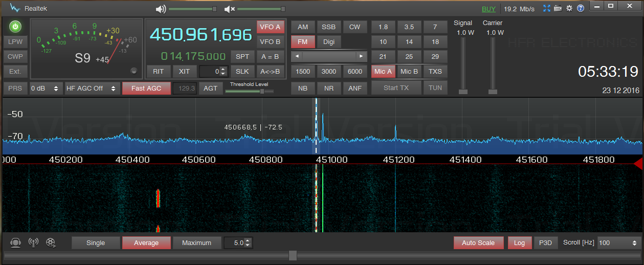The image size is (644, 265).
Task: Toggle the Fast AGC button
Action: coord(146,88)
